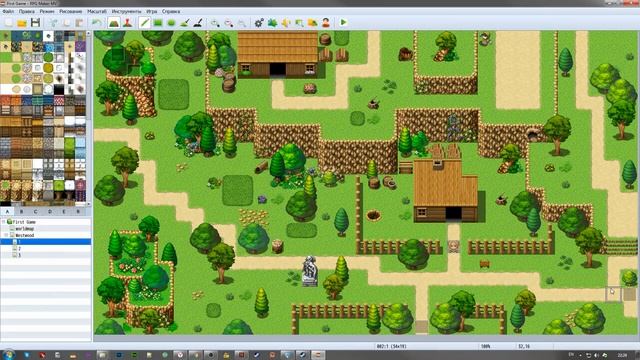The height and width of the screenshot is (360, 640).
Task: Open the Windows Start menu
Action: click(9, 355)
